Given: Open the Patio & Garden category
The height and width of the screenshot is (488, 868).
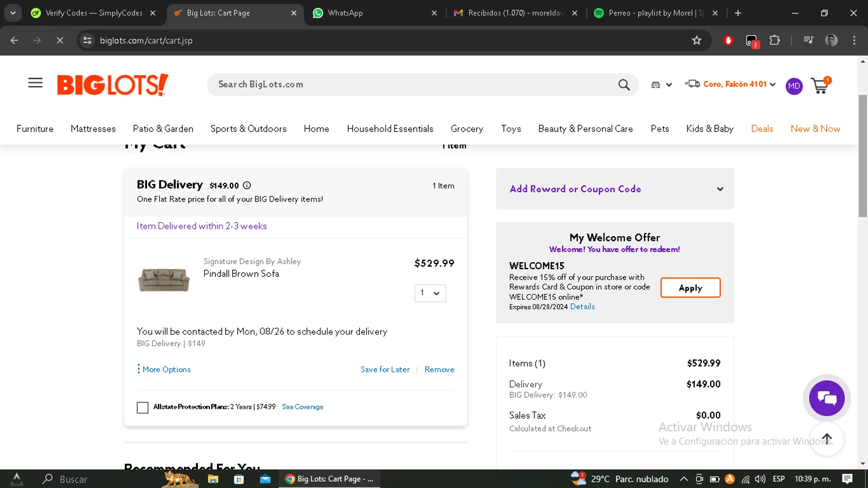Looking at the screenshot, I should click(163, 129).
